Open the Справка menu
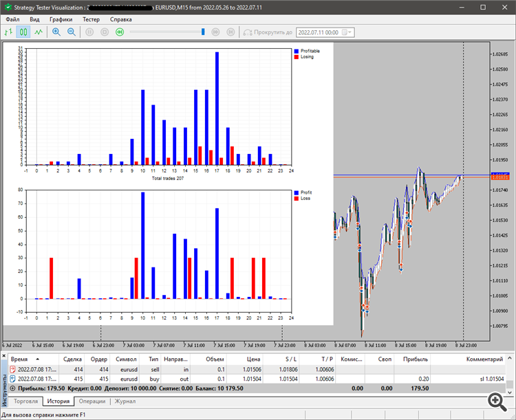Viewport: 516px width, 420px height. coord(121,19)
